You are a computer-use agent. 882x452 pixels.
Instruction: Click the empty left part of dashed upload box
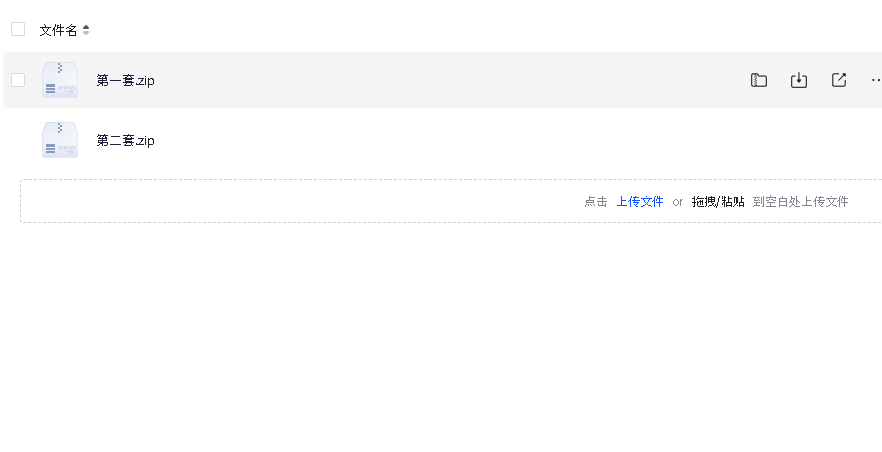point(281,201)
